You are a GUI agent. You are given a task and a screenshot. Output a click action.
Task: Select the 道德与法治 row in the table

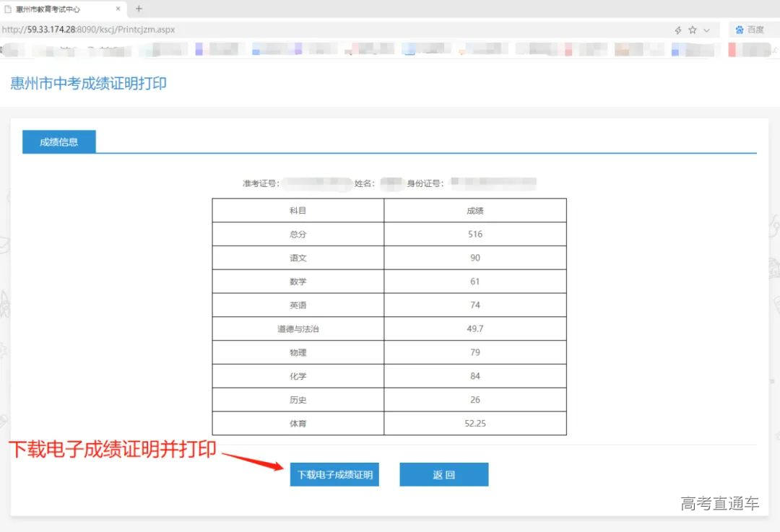298,328
